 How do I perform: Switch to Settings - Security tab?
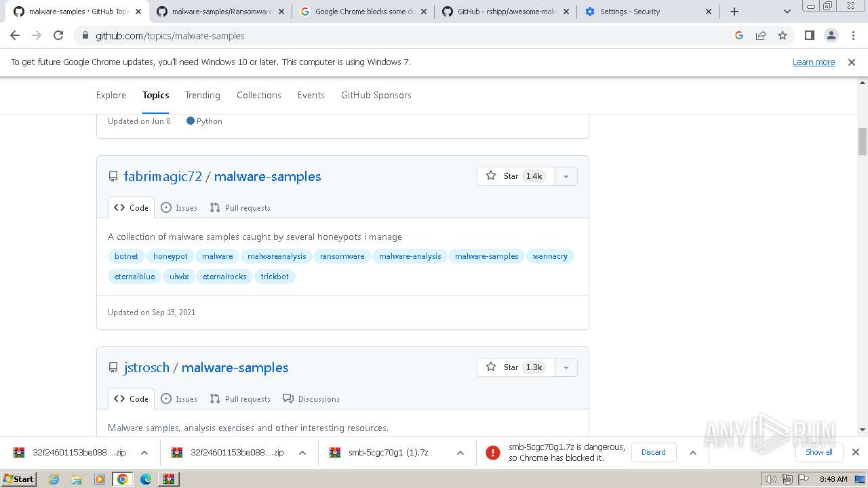(x=648, y=12)
